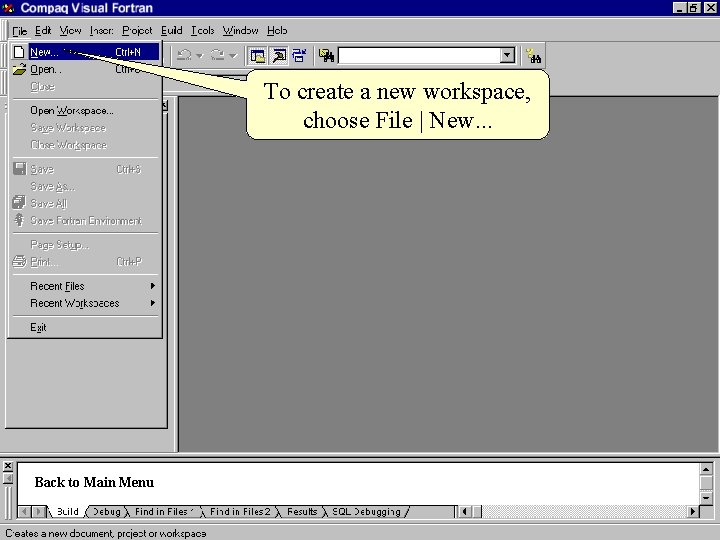Click the Search binoculars icon

point(534,56)
